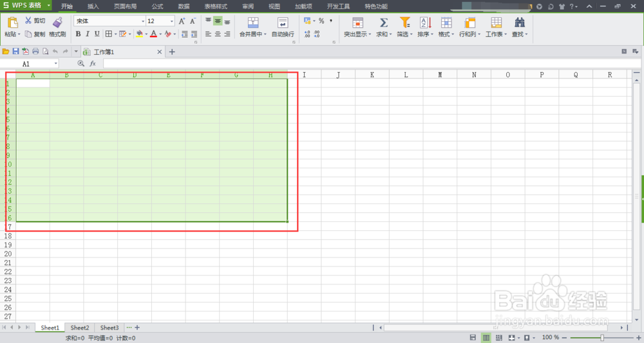Apply fill color with the paint bucket

click(140, 34)
